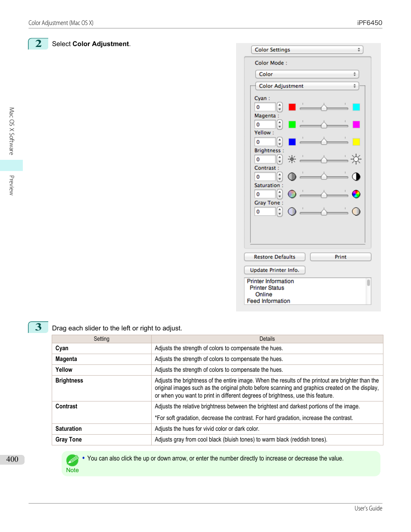Click the Brightness row in settings table
Viewport: 411px width, 532px height.
pyautogui.click(x=217, y=389)
